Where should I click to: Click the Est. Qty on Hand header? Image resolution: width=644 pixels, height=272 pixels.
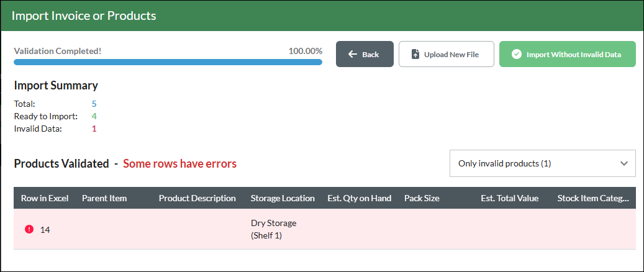pyautogui.click(x=360, y=198)
